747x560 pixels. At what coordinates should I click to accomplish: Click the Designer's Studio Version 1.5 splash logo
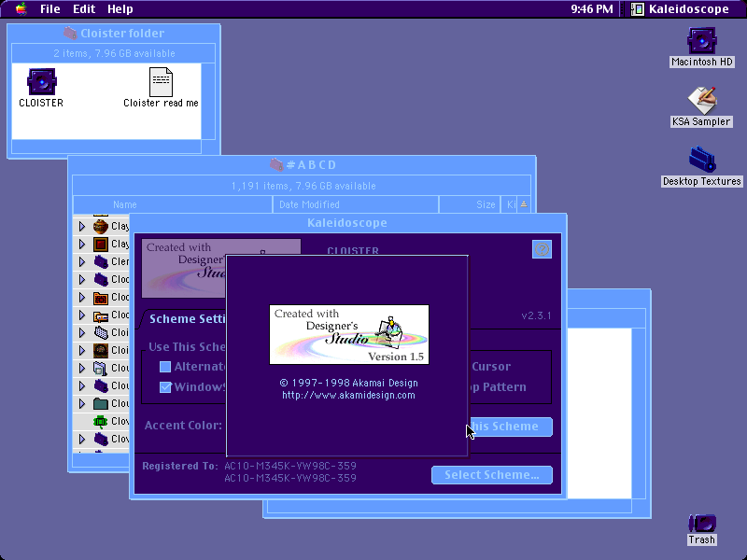[x=348, y=335]
